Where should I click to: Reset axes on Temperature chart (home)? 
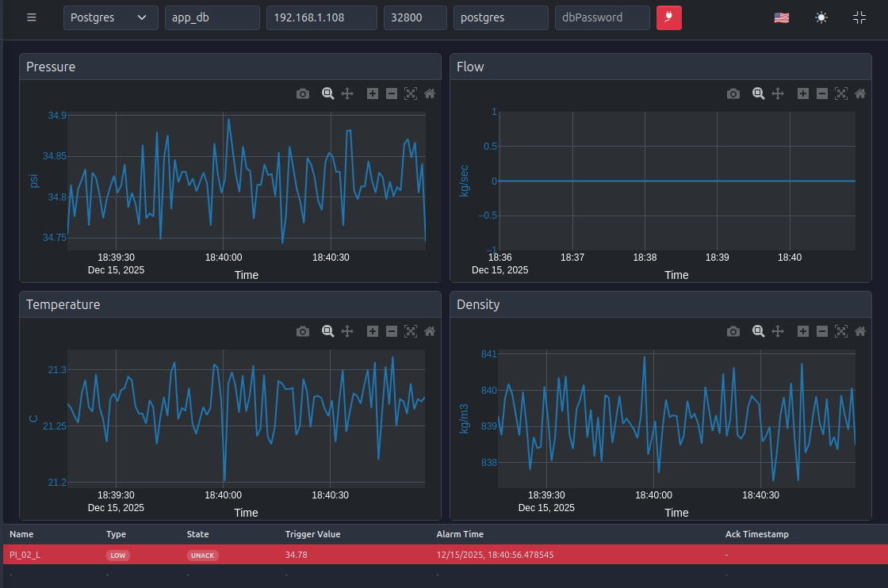[430, 331]
